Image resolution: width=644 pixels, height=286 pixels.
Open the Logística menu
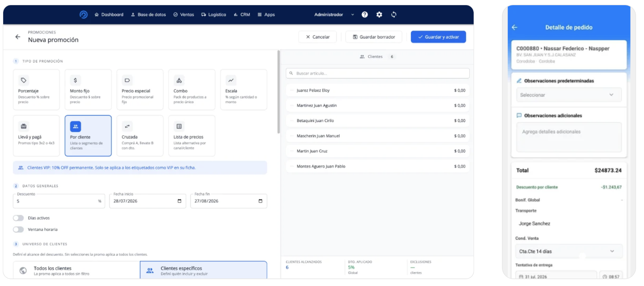click(214, 15)
